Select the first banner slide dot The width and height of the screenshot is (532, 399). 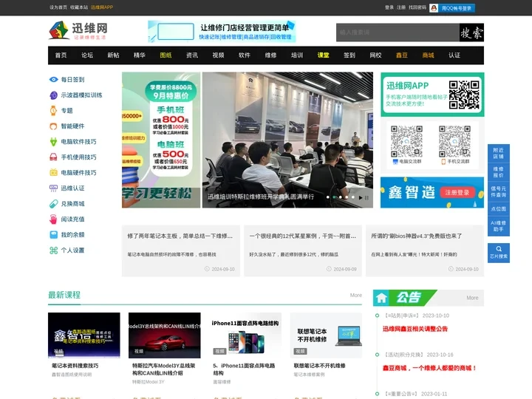[x=328, y=197]
